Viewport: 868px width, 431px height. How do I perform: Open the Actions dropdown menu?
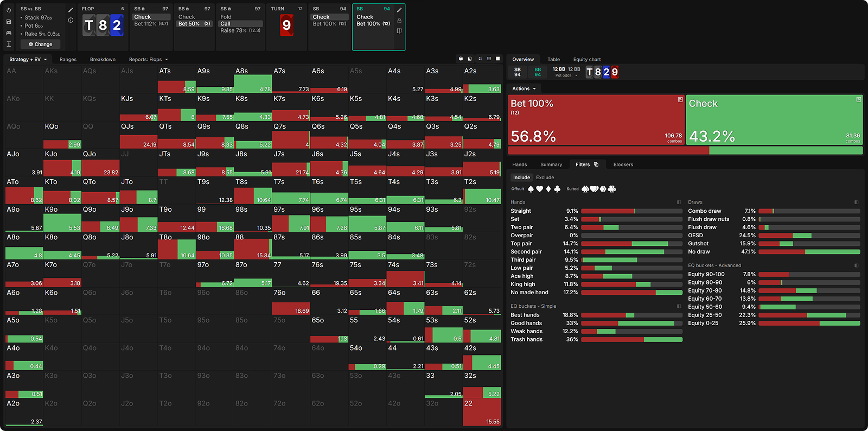(524, 88)
